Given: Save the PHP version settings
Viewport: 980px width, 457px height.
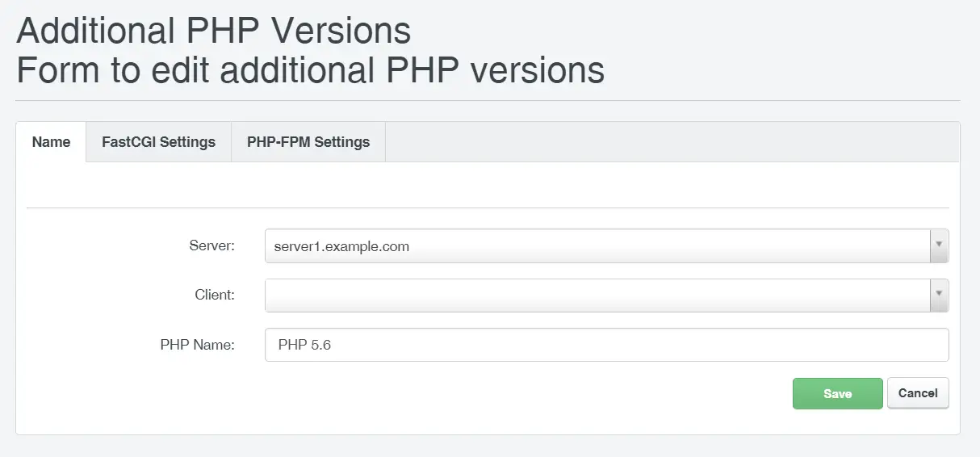Looking at the screenshot, I should (x=837, y=393).
